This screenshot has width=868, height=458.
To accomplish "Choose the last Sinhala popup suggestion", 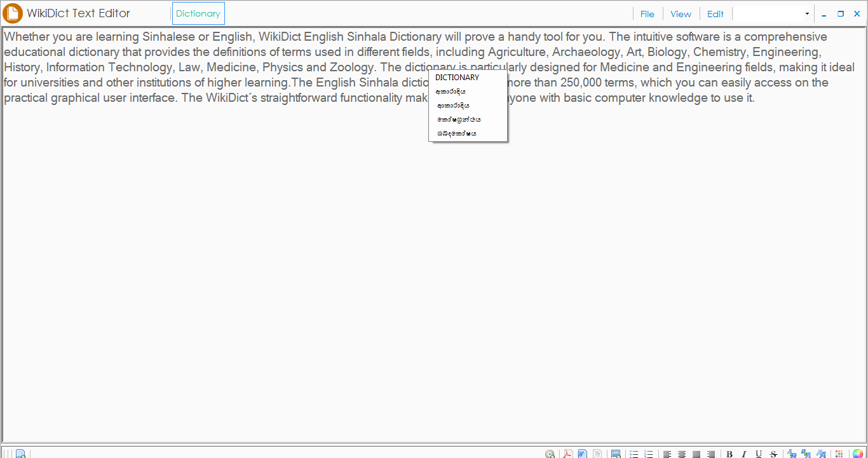I will tap(457, 134).
